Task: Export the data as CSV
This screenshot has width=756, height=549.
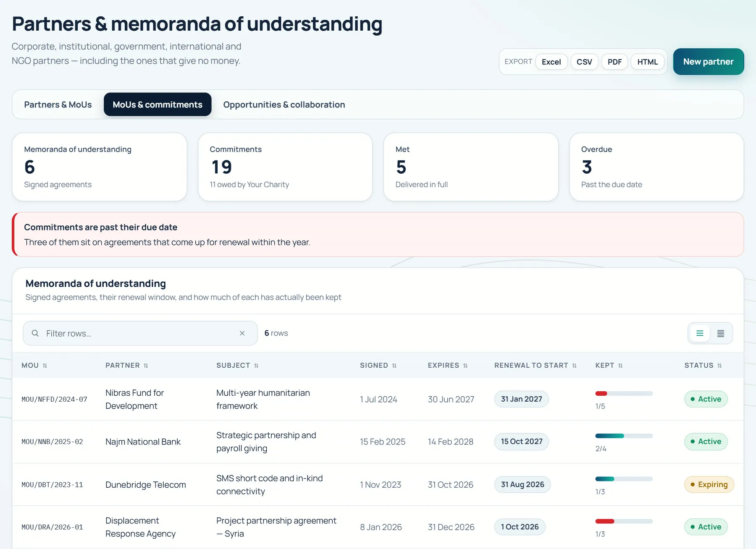Action: tap(584, 62)
